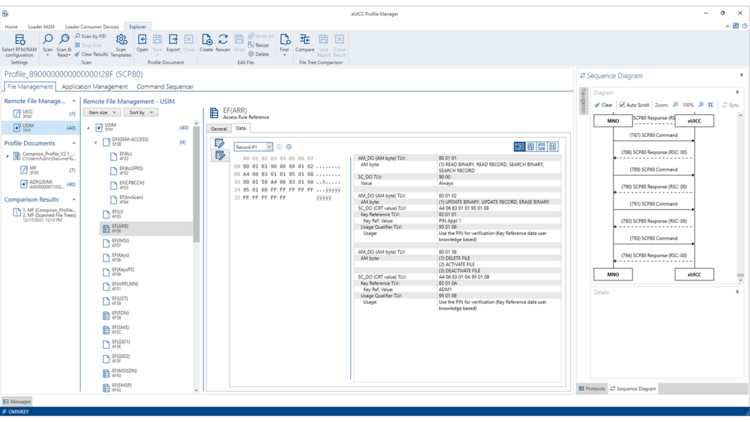
Task: Compare file trees
Action: point(305,43)
